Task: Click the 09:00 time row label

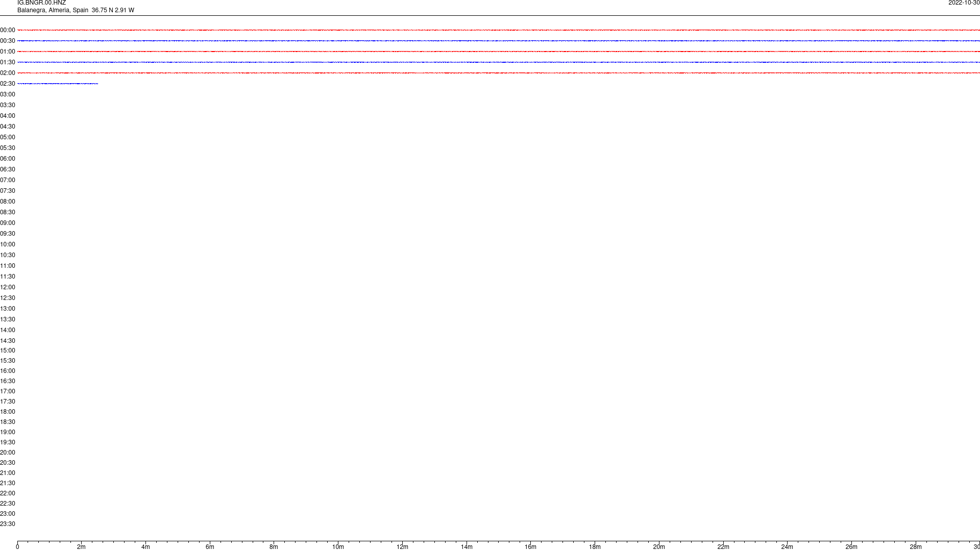Action: (8, 223)
